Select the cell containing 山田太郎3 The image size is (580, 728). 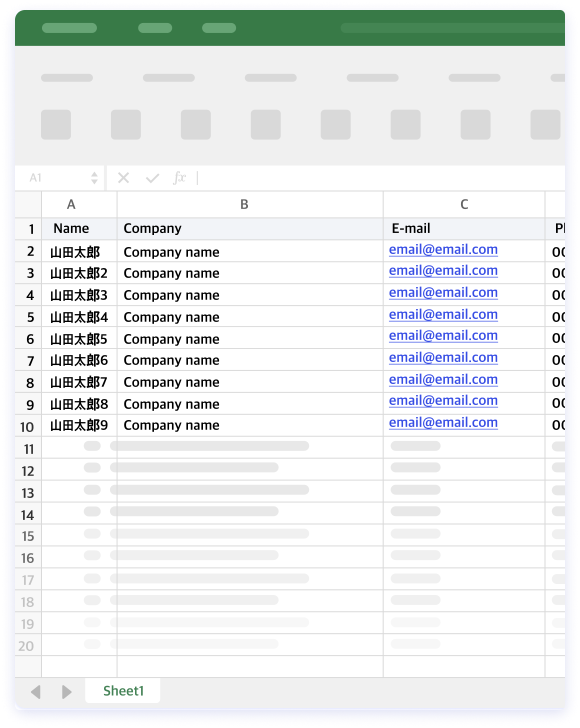(79, 295)
